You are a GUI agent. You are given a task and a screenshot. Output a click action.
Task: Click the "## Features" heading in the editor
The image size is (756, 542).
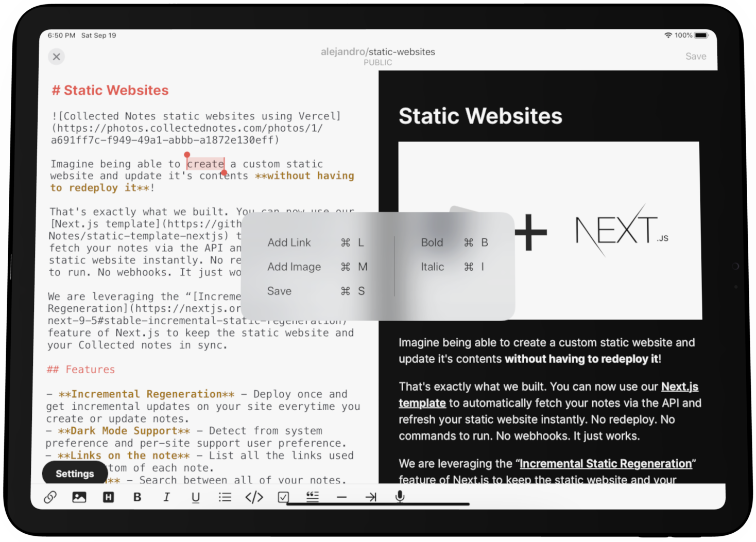click(81, 369)
